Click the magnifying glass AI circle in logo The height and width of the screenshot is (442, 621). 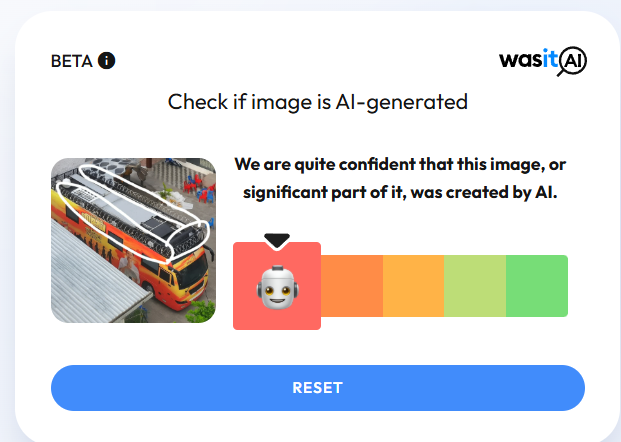(573, 61)
